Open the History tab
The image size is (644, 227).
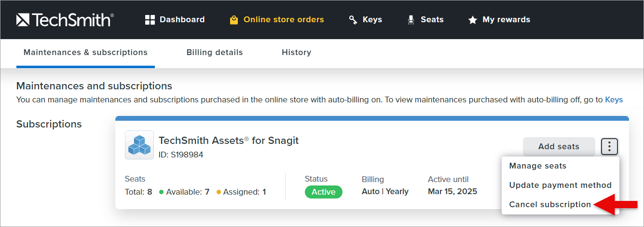pyautogui.click(x=296, y=52)
